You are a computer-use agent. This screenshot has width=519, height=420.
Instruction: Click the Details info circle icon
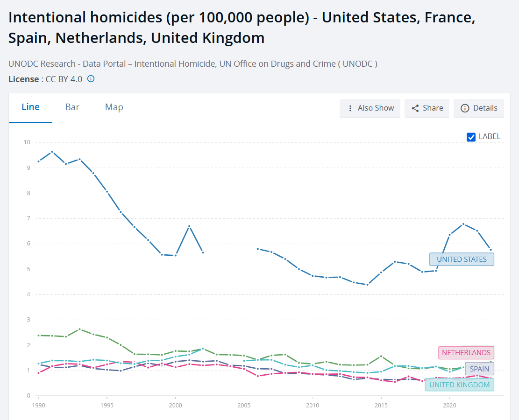(465, 108)
